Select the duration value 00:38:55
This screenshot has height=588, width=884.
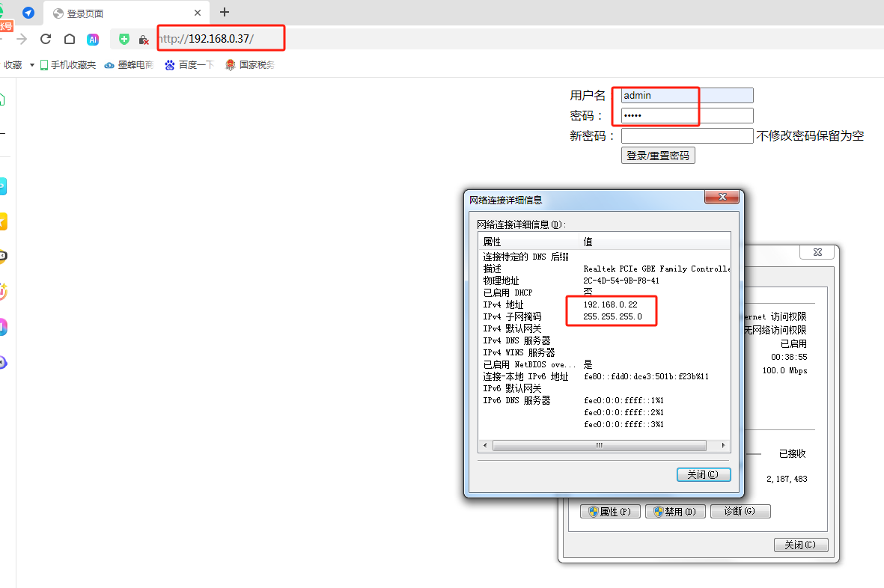point(789,357)
